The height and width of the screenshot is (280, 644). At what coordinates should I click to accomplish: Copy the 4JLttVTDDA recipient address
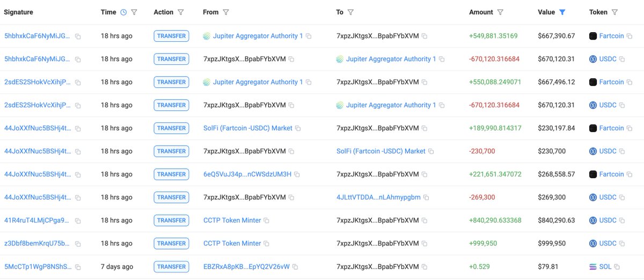pos(426,198)
